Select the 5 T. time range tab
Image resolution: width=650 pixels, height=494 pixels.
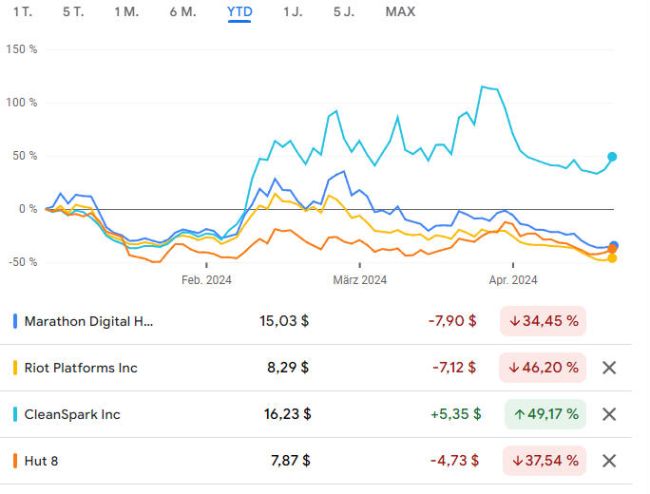(x=73, y=12)
